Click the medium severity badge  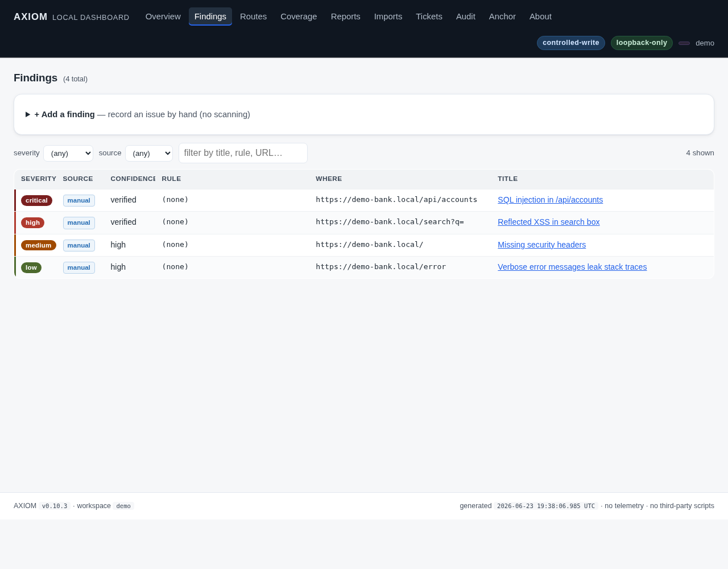point(39,245)
